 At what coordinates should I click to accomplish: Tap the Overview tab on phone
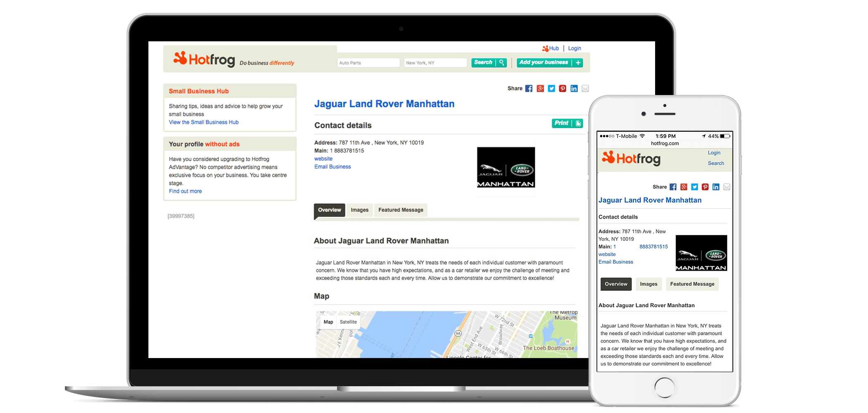[616, 284]
